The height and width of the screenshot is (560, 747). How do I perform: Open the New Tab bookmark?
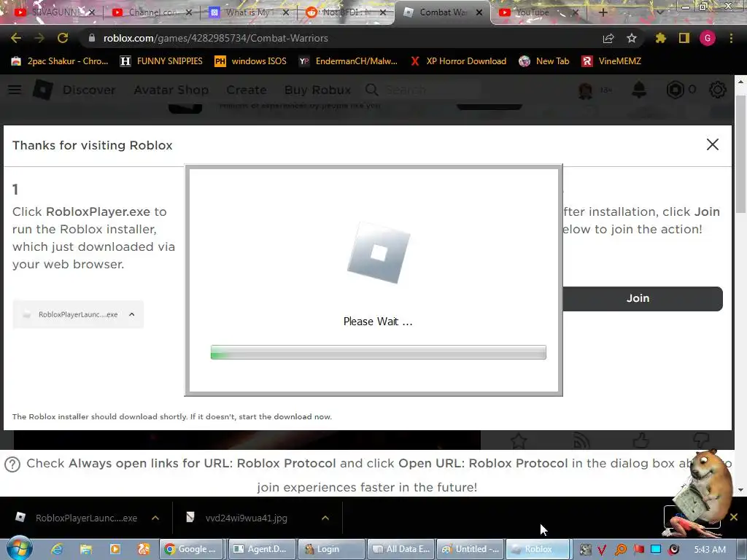[x=544, y=61]
